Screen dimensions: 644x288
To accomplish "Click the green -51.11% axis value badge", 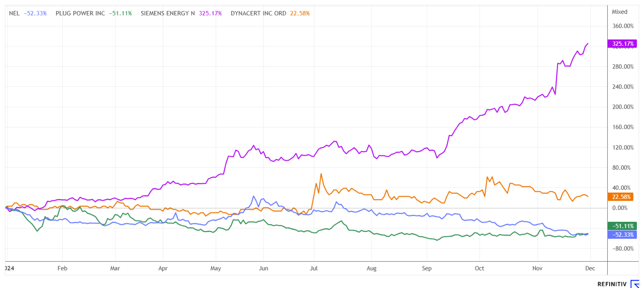I will click(622, 226).
